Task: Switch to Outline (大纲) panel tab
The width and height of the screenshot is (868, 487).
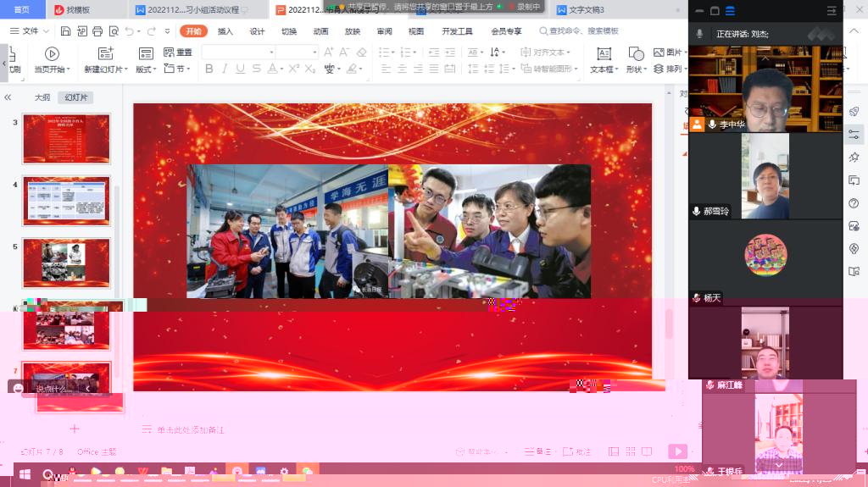Action: [x=42, y=97]
